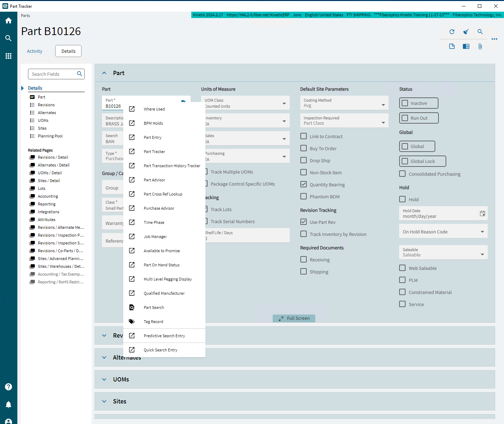504x424 pixels.
Task: Enable the Web Saleable checkbox
Action: 402,268
